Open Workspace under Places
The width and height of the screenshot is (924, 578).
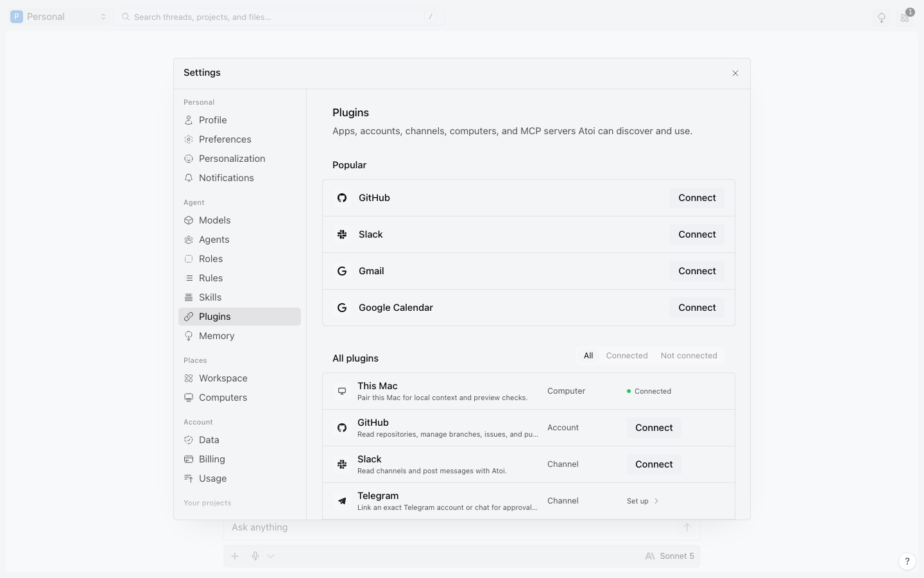239,378
